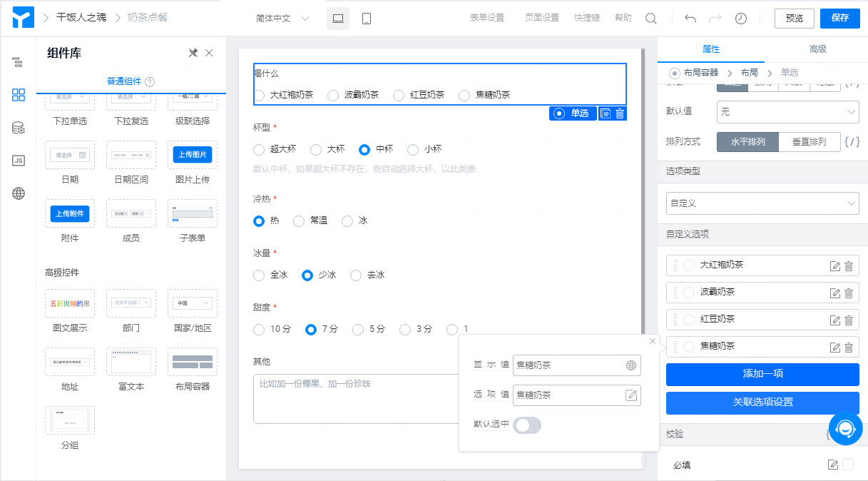Edit the 波霸奶茶 option via pencil icon
This screenshot has width=868, height=481.
(837, 292)
